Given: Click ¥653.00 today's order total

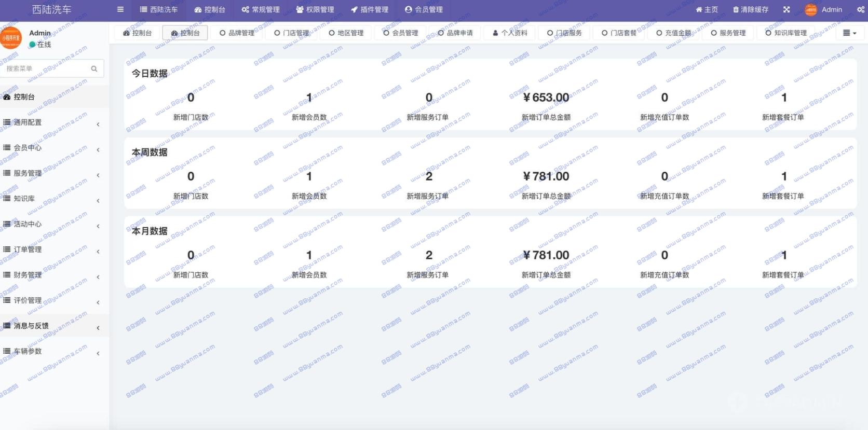Looking at the screenshot, I should (x=546, y=98).
